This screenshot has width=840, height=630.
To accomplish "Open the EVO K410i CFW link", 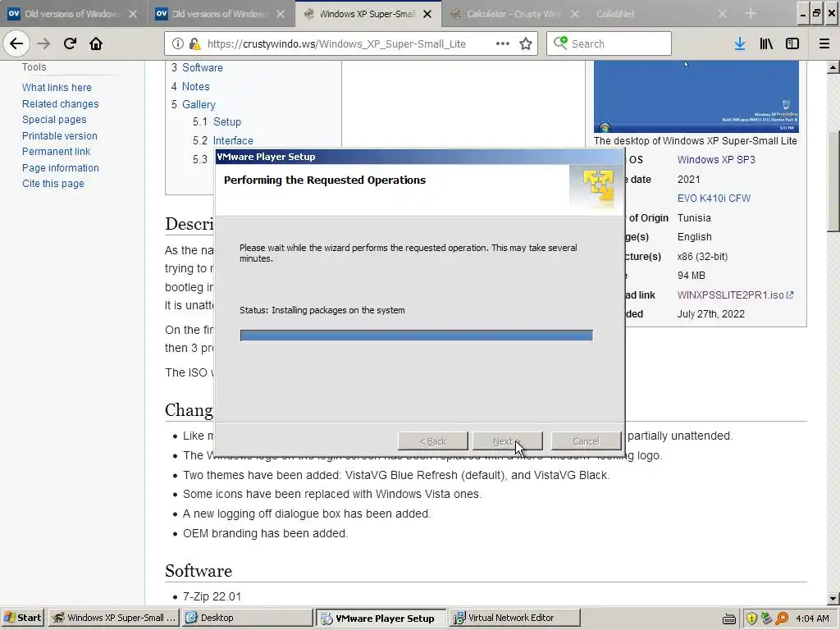I will tap(714, 199).
